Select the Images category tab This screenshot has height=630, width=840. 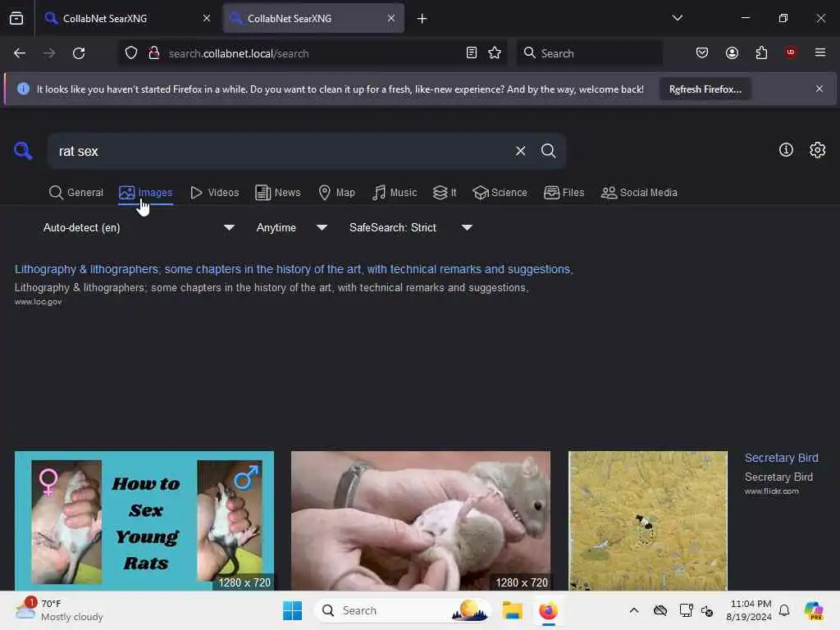pyautogui.click(x=146, y=192)
